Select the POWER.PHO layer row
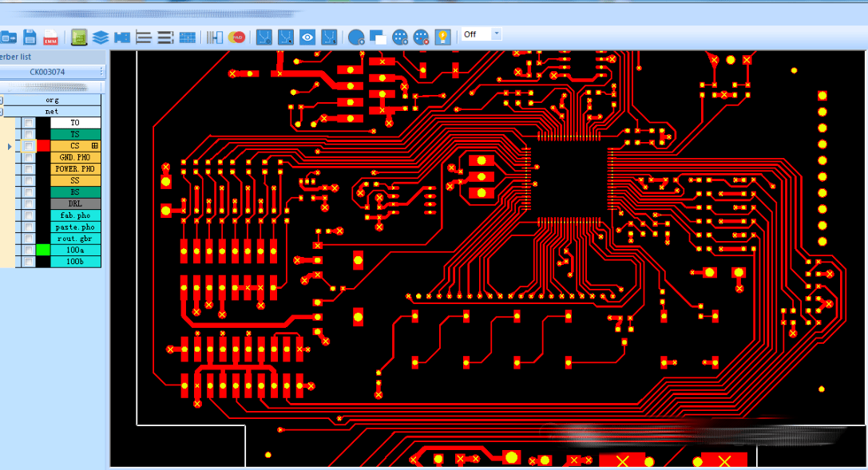This screenshot has height=470, width=868. (75, 169)
